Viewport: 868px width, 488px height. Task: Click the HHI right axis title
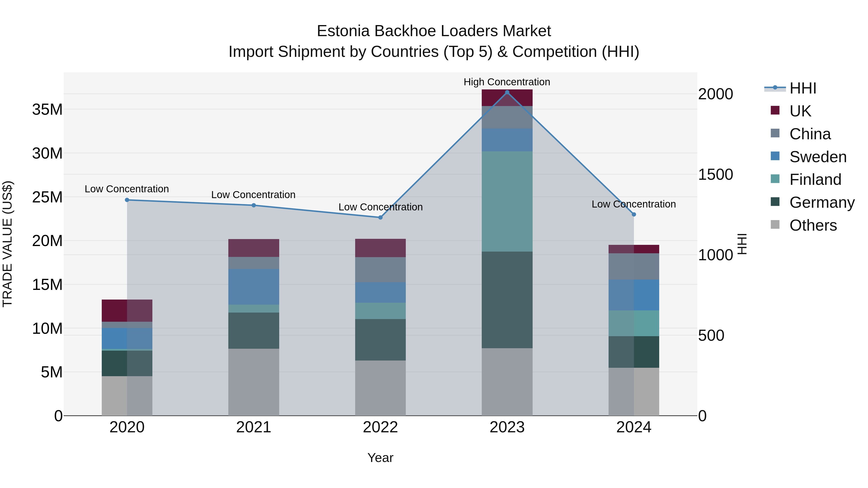click(742, 244)
